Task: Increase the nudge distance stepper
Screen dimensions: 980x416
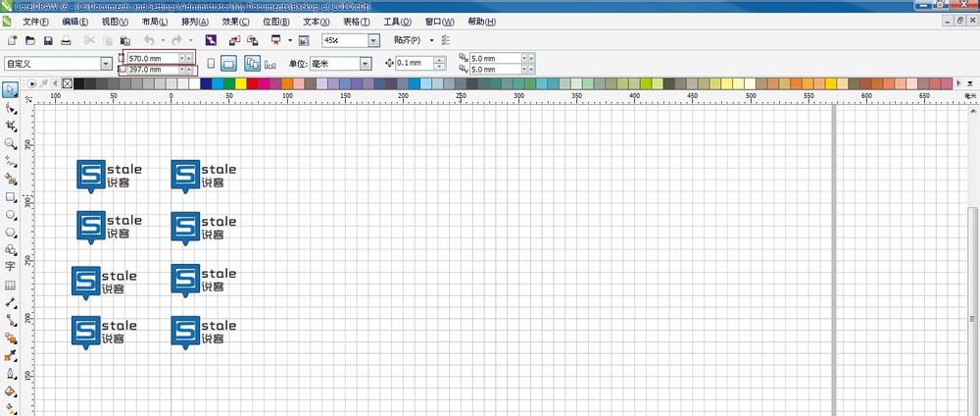Action: point(439,60)
